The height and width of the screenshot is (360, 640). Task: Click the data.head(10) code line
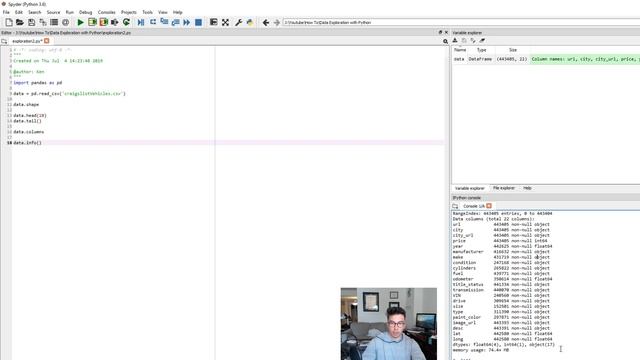(x=30, y=116)
